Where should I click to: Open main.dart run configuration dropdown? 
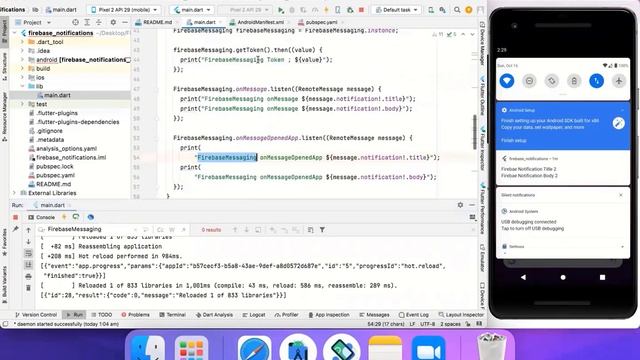click(192, 9)
